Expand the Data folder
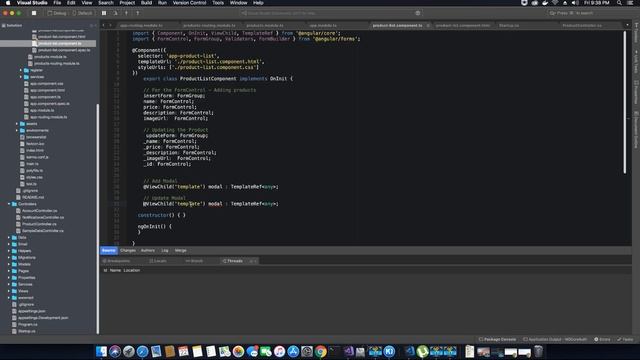Image resolution: width=640 pixels, height=360 pixels. tap(9, 238)
